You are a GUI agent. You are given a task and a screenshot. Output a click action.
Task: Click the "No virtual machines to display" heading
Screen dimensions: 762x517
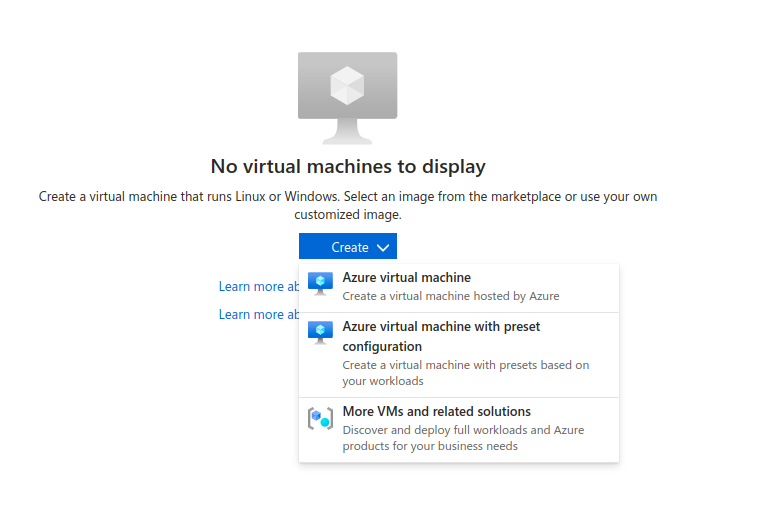(347, 167)
